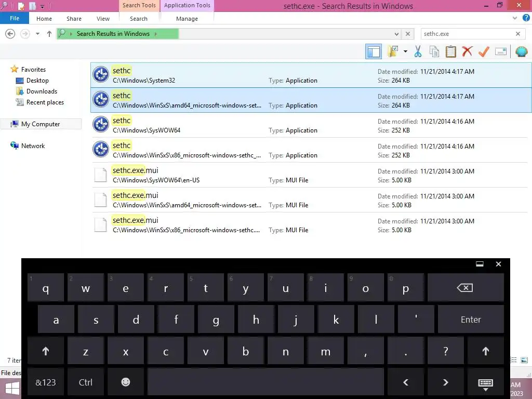532x399 pixels.
Task: Go back with the Back arrow button
Action: [10, 34]
